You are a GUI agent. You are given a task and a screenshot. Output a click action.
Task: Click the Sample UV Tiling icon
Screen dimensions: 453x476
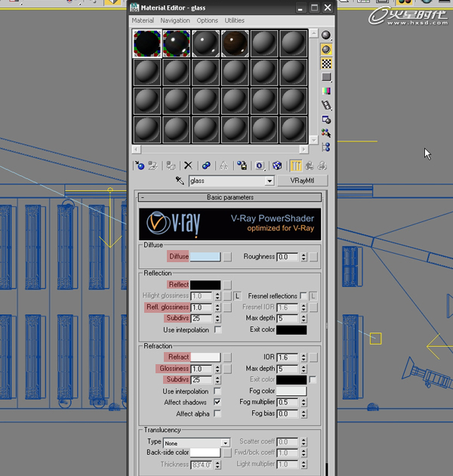pyautogui.click(x=326, y=77)
